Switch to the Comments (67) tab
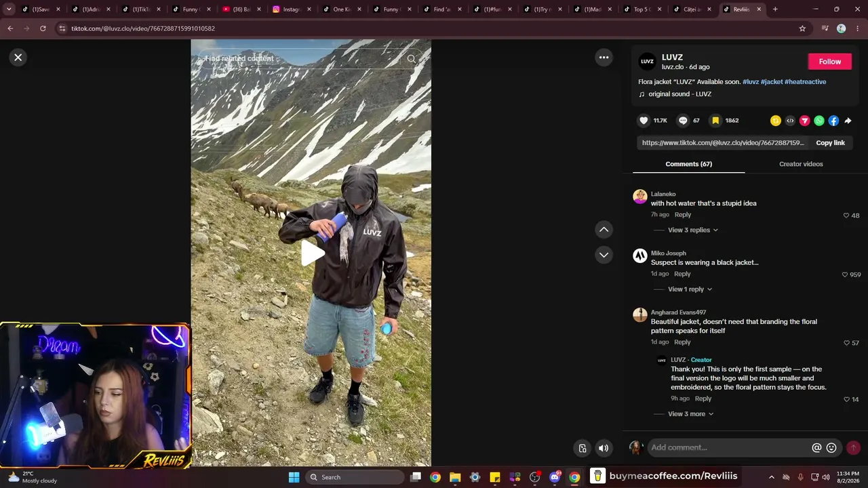Viewport: 868px width, 488px height. pos(688,164)
